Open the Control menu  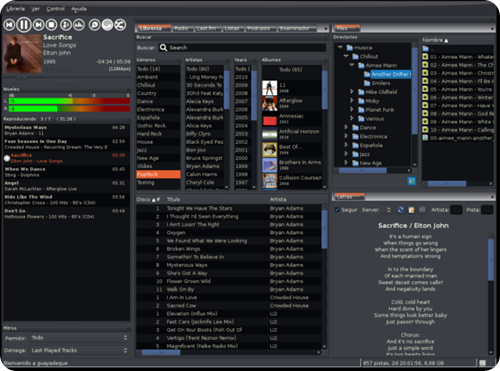click(55, 9)
